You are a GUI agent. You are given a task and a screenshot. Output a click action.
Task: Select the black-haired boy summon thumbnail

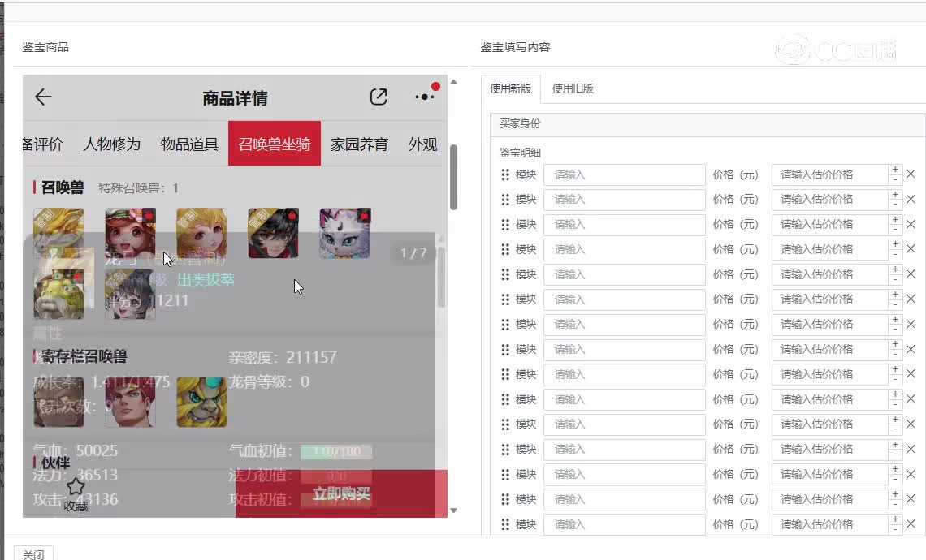(x=274, y=232)
